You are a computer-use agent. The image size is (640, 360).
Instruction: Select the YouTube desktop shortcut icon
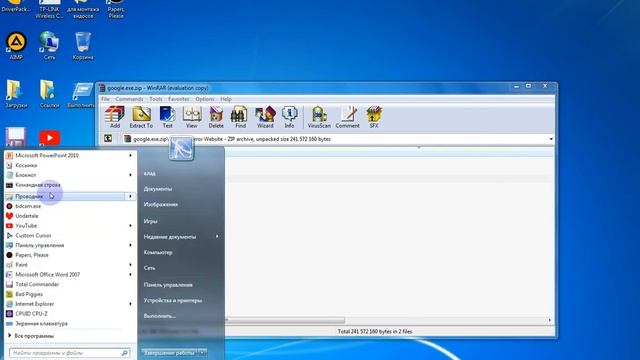[49, 138]
